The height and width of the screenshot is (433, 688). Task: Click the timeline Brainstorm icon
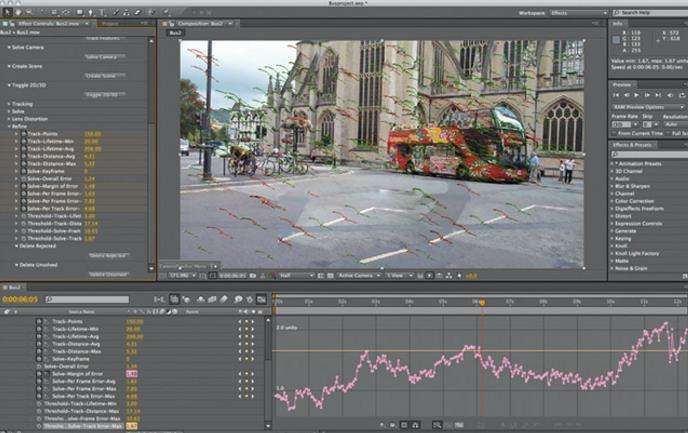(238, 299)
